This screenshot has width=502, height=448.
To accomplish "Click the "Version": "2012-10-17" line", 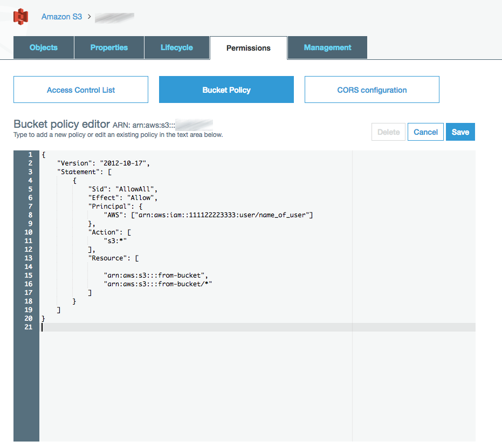I will click(104, 163).
